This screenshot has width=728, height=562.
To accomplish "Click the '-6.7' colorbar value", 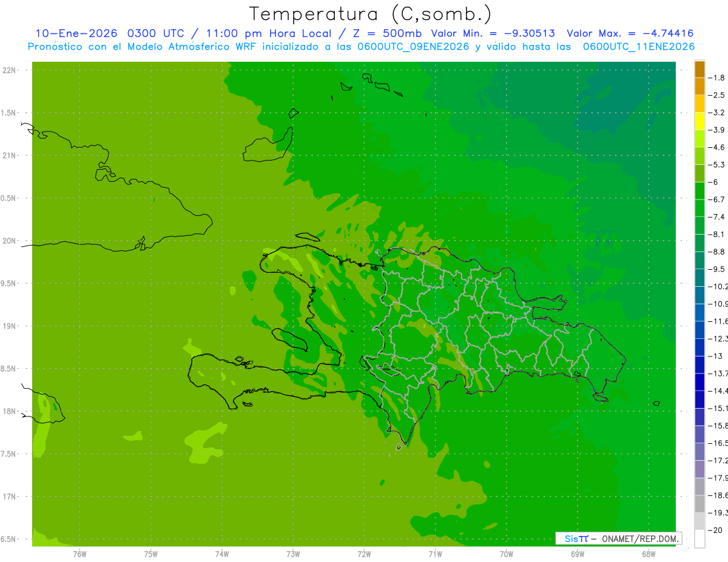I will [x=717, y=199].
